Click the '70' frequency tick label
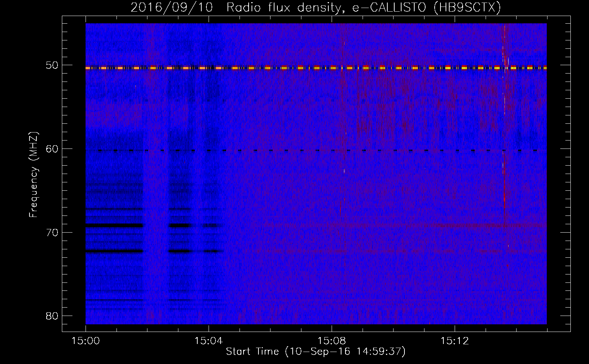The width and height of the screenshot is (589, 364). click(52, 233)
